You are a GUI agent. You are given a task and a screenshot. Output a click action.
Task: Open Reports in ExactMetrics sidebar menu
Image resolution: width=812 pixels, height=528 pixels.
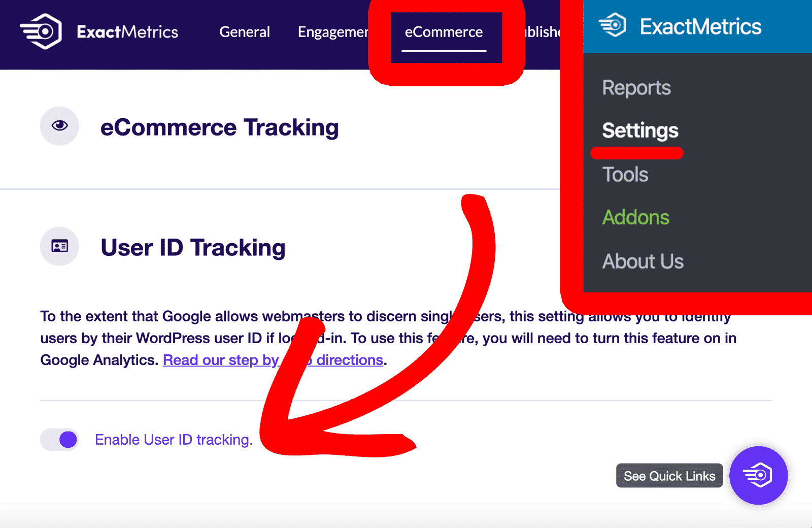(x=636, y=88)
